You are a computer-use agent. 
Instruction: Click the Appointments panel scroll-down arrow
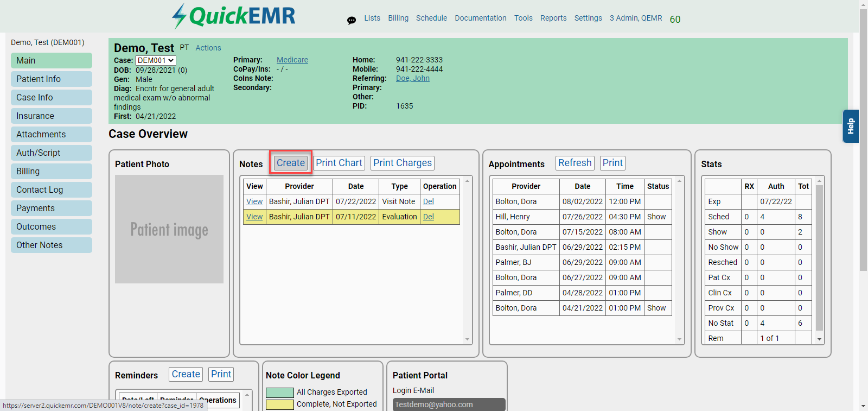tap(679, 339)
